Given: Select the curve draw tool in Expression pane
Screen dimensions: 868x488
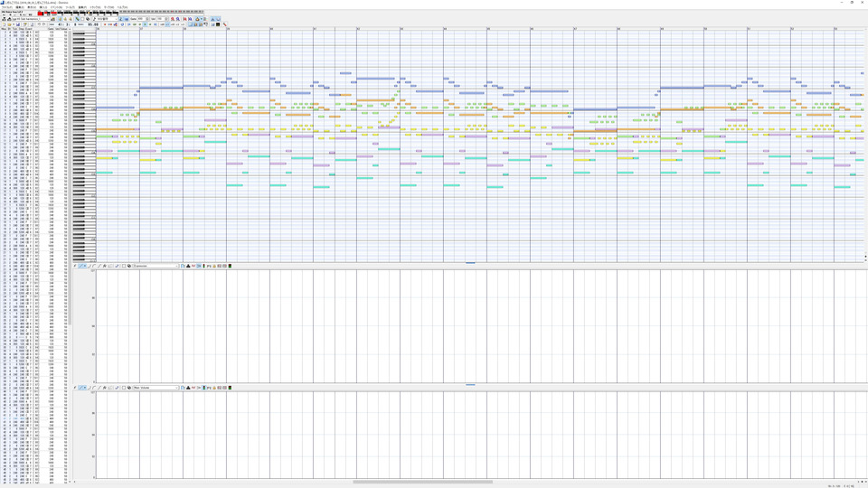Looking at the screenshot, I should [x=90, y=266].
